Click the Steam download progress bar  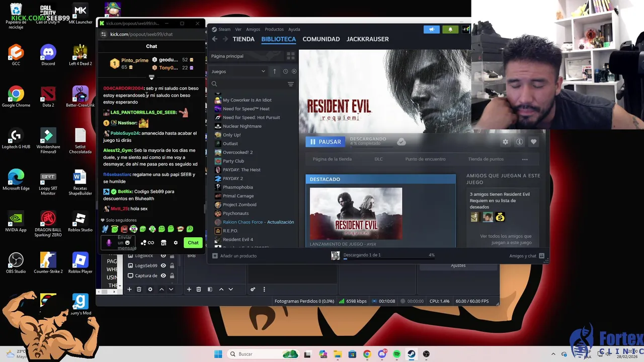[x=388, y=259]
